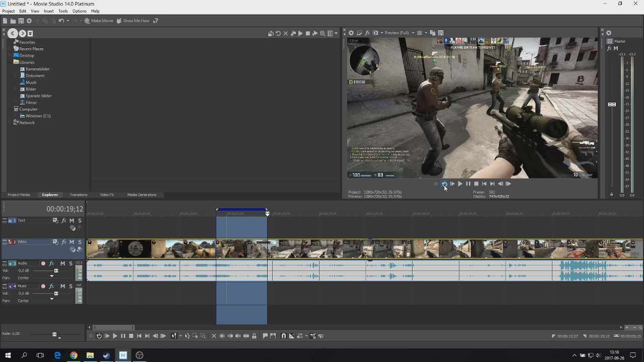
Task: Mute the Video track
Action: [71, 242]
